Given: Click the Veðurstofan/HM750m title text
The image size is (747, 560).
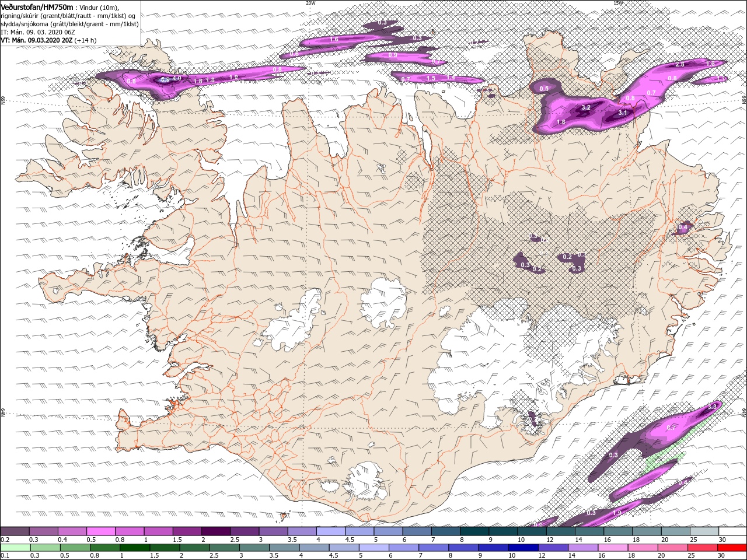Looking at the screenshot, I should pyautogui.click(x=37, y=6).
